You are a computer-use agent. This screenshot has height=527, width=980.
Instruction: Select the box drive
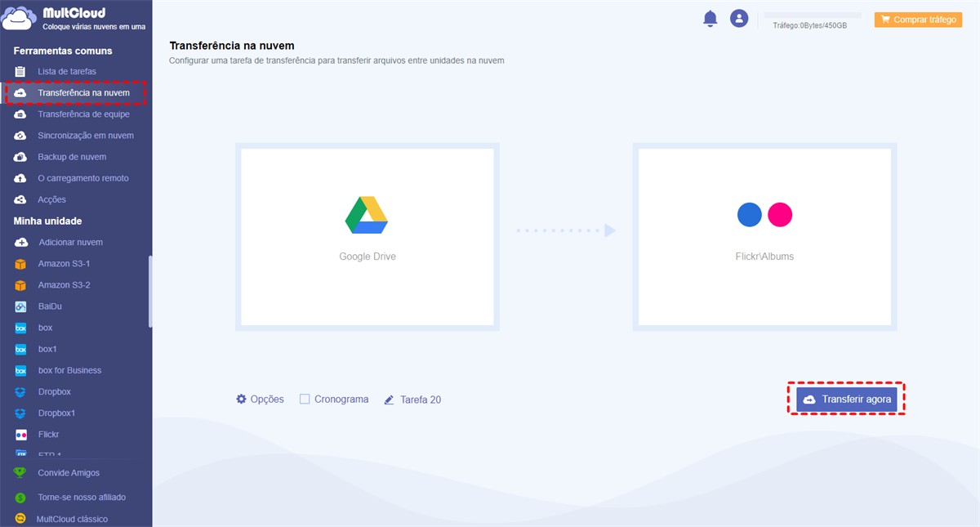45,328
